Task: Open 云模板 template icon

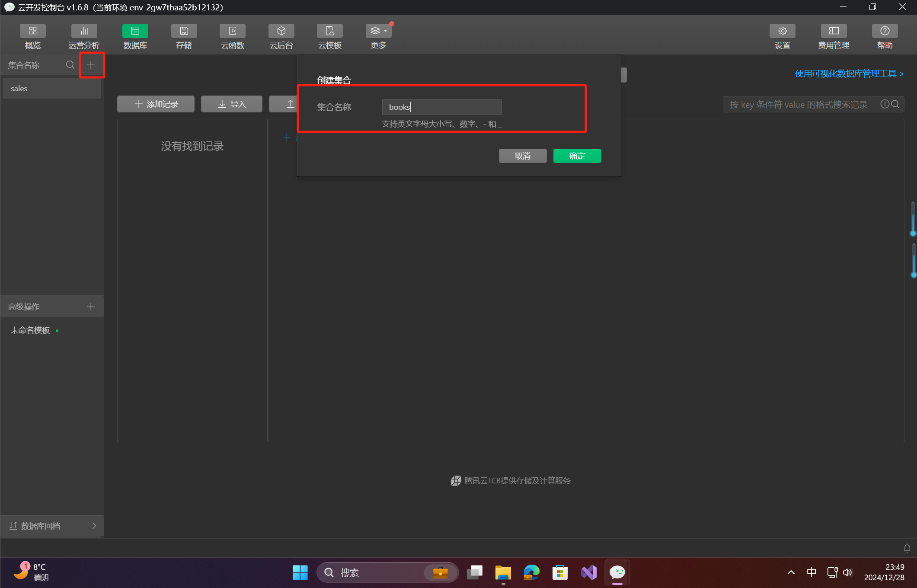Action: (330, 31)
